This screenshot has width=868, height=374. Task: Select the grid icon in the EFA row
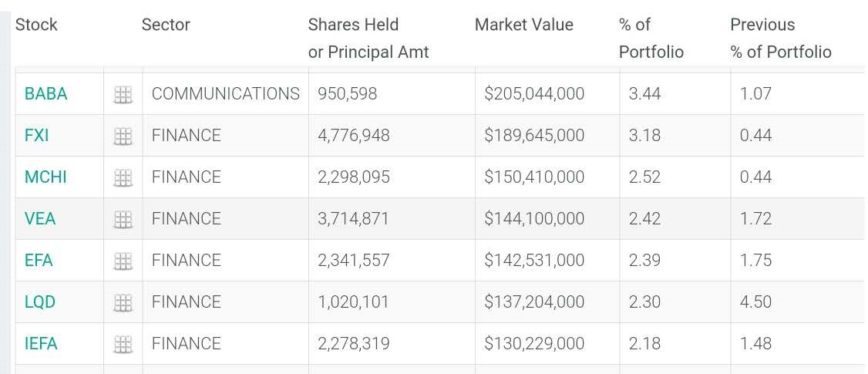pos(123,261)
